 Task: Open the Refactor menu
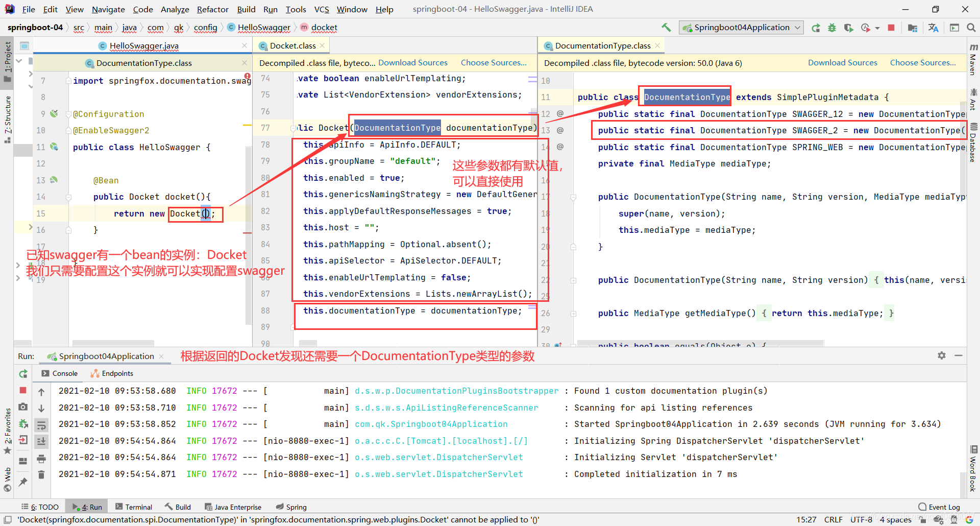pos(213,9)
